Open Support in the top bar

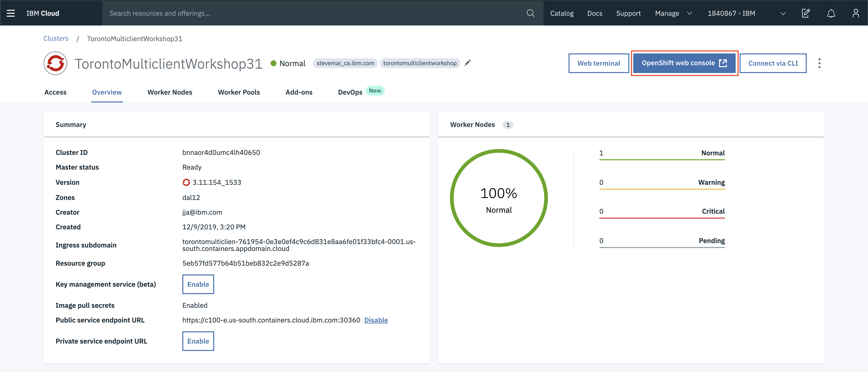point(628,13)
